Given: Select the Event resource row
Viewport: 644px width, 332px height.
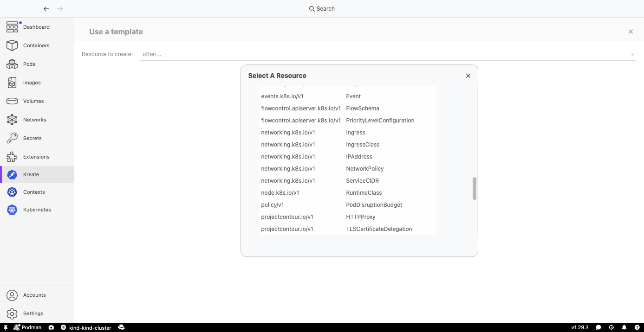Looking at the screenshot, I should click(348, 96).
